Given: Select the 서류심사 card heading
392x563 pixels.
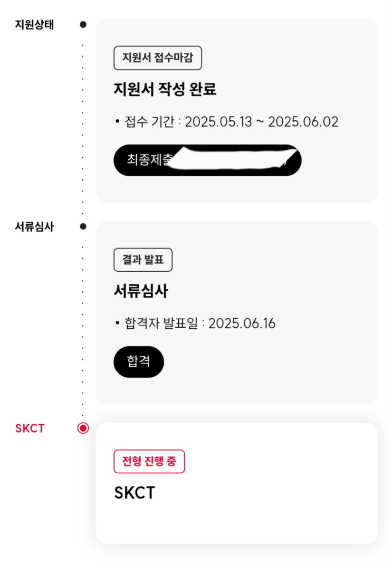Looking at the screenshot, I should click(x=141, y=291).
